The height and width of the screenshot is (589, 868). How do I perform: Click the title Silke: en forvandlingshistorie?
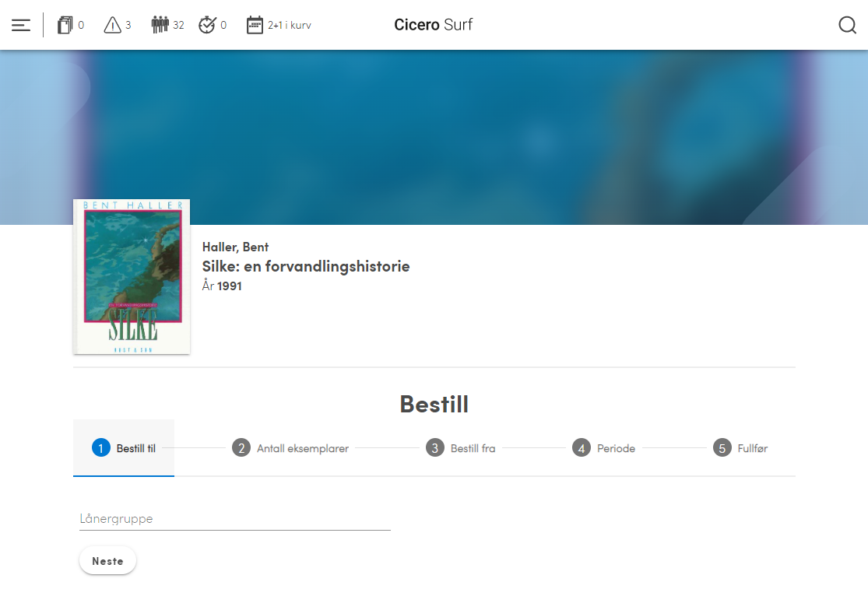point(306,267)
